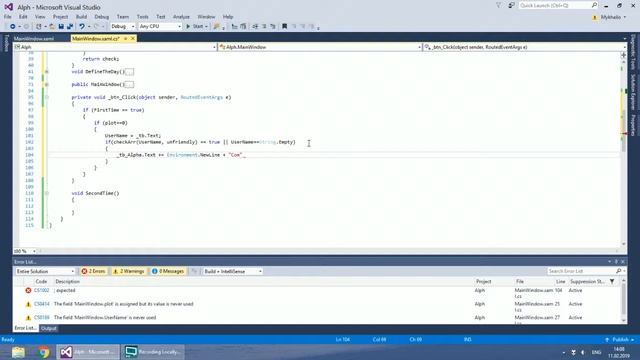Click the feedback icon near Quick Launch

(x=511, y=6)
